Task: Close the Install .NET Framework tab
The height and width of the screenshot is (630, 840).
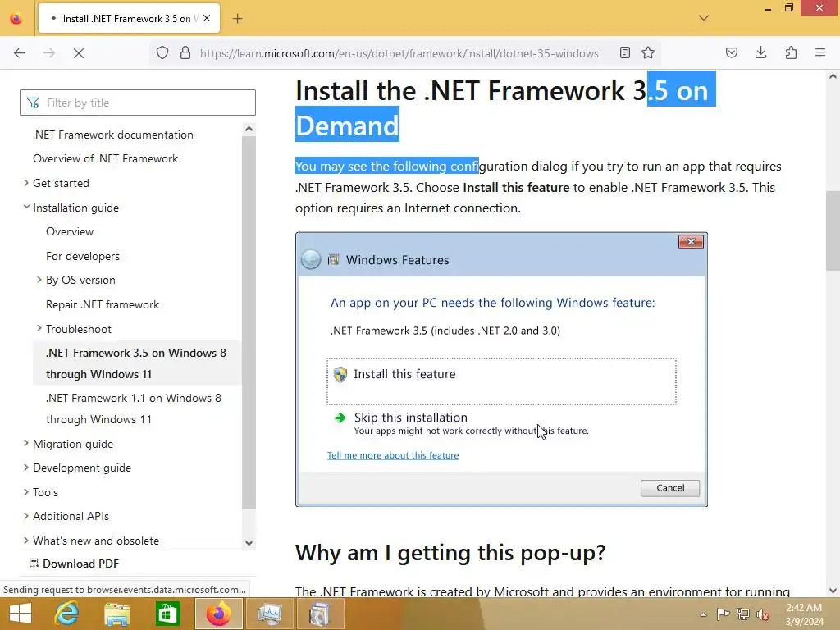Action: (207, 18)
